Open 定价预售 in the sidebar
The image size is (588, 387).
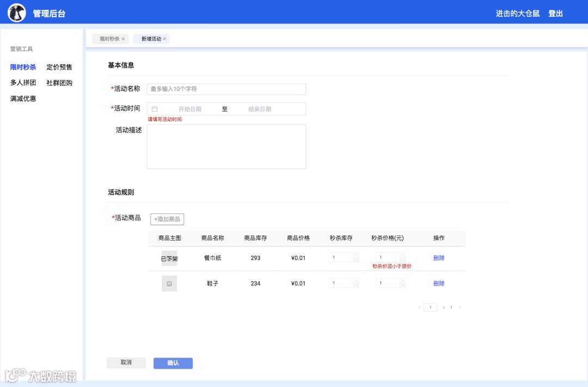[x=59, y=67]
